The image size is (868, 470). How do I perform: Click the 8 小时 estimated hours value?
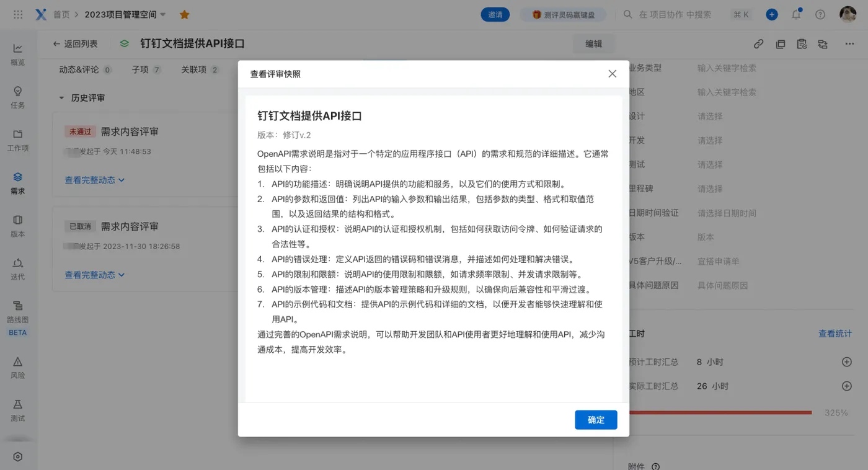point(710,361)
